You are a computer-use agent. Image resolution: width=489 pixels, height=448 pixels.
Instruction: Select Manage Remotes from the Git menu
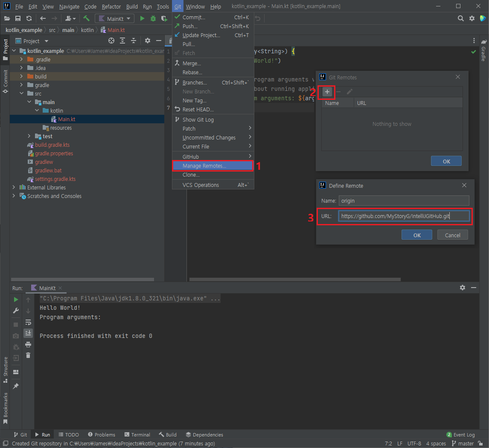(x=212, y=166)
